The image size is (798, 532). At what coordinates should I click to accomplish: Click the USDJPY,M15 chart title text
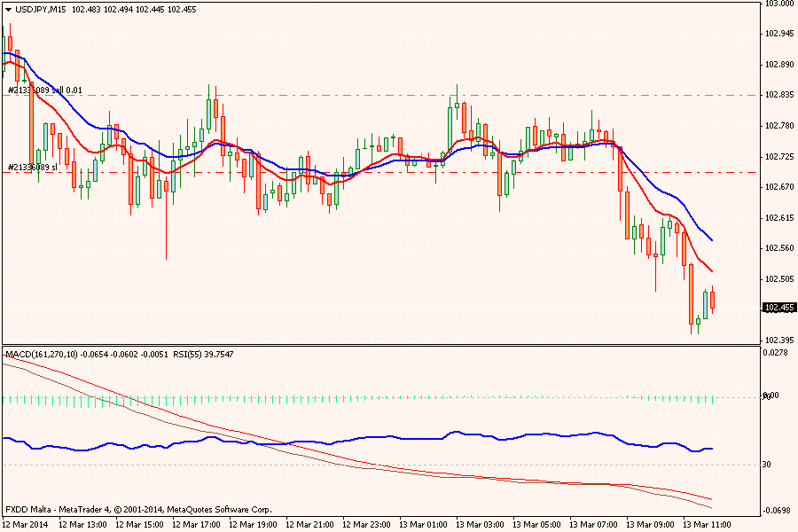pos(43,9)
